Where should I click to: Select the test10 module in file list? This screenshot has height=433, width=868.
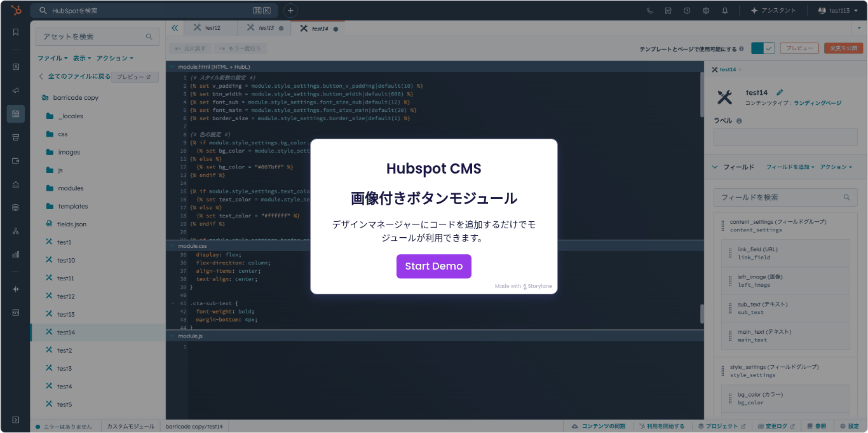65,260
